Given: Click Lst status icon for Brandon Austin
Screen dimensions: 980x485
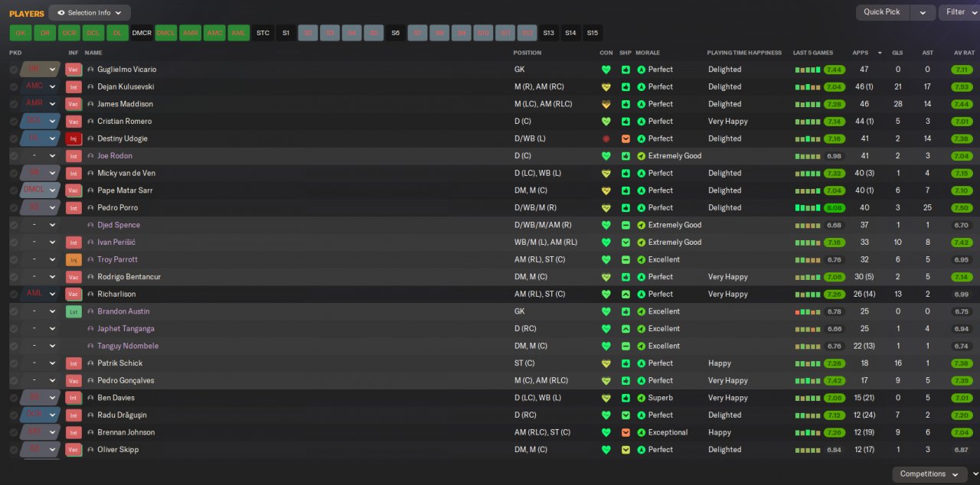Looking at the screenshot, I should (x=73, y=311).
